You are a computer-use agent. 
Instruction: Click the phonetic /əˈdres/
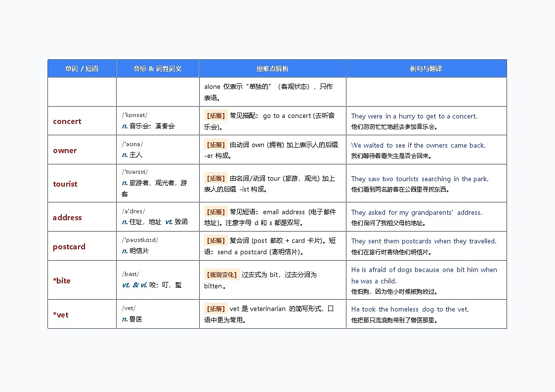click(x=133, y=211)
